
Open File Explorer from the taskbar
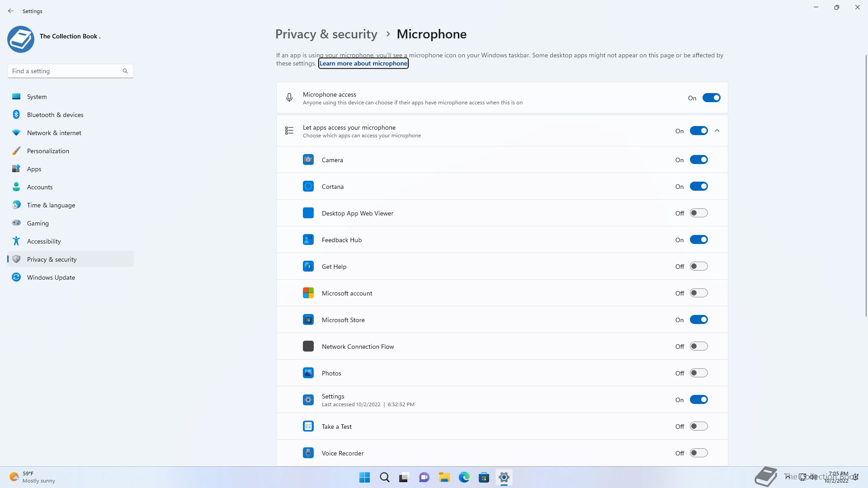pos(444,477)
